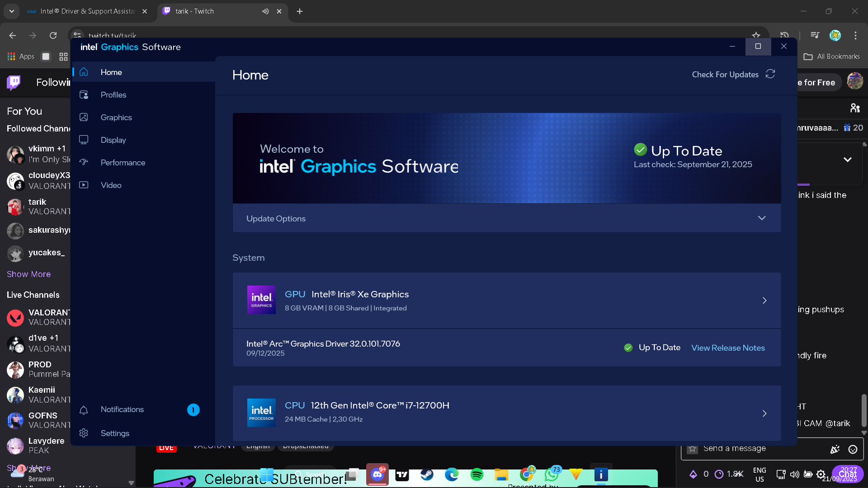Image resolution: width=868 pixels, height=488 pixels.
Task: Open Spotify from the taskbar
Action: (476, 474)
